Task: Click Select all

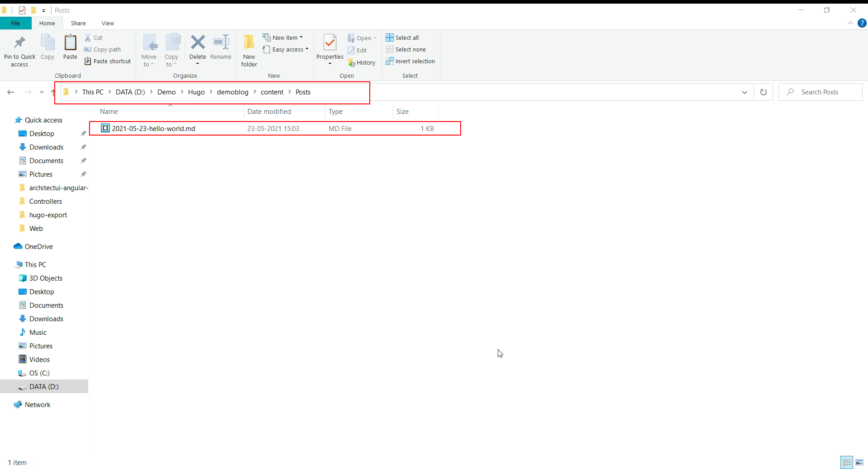Action: [402, 38]
